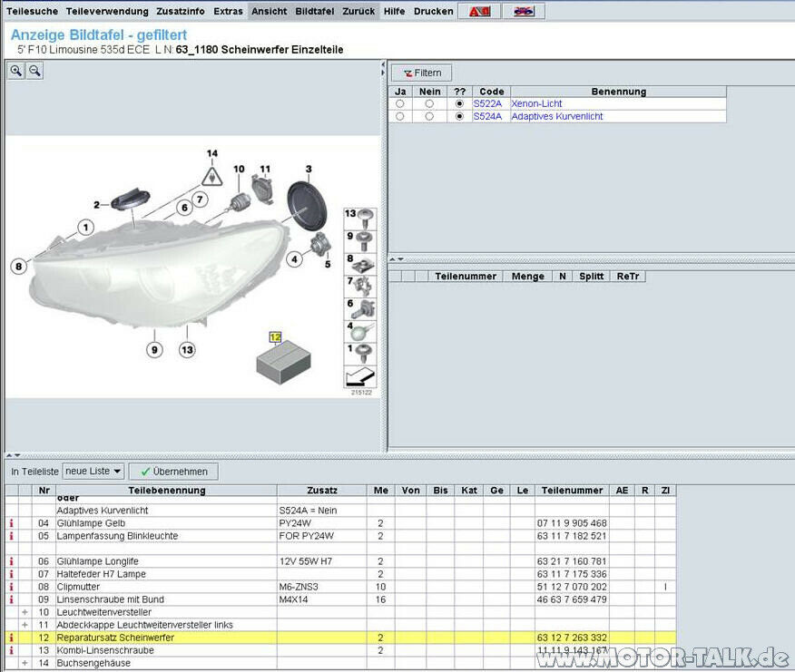Click the Zusatz column header

322,490
